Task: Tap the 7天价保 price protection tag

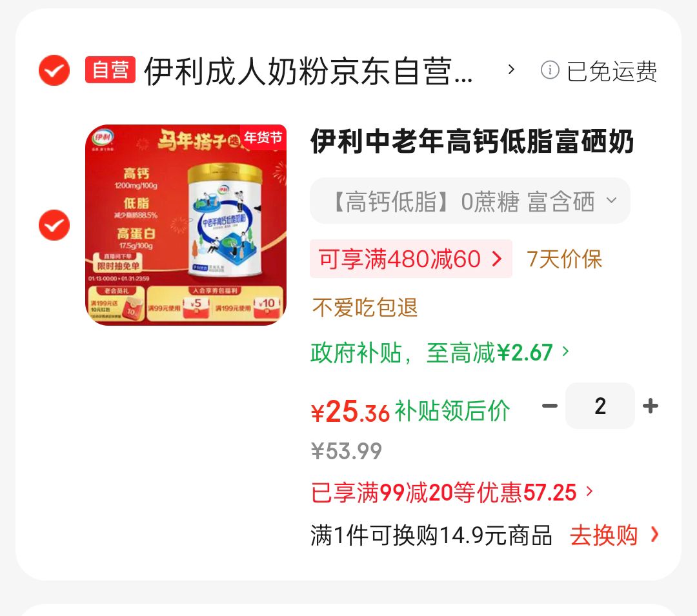Action: pos(564,259)
